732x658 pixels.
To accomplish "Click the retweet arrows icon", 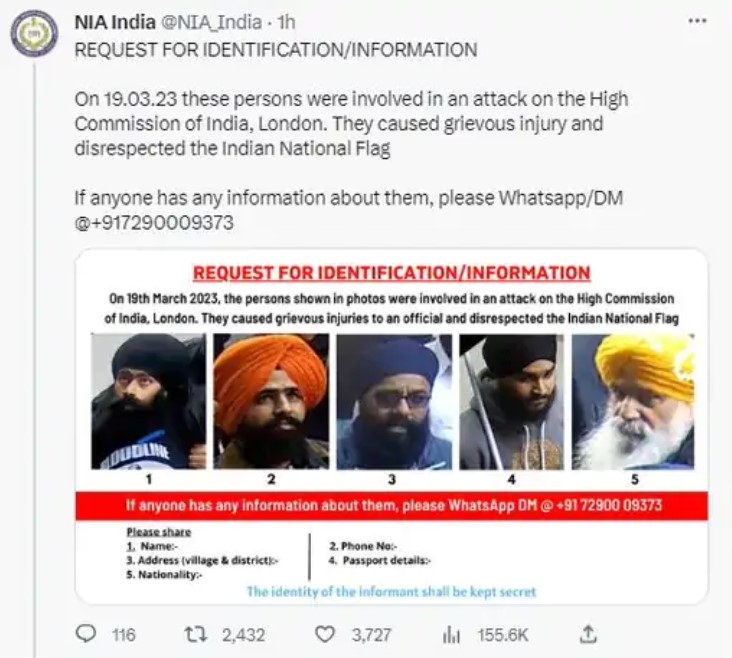I will [196, 635].
